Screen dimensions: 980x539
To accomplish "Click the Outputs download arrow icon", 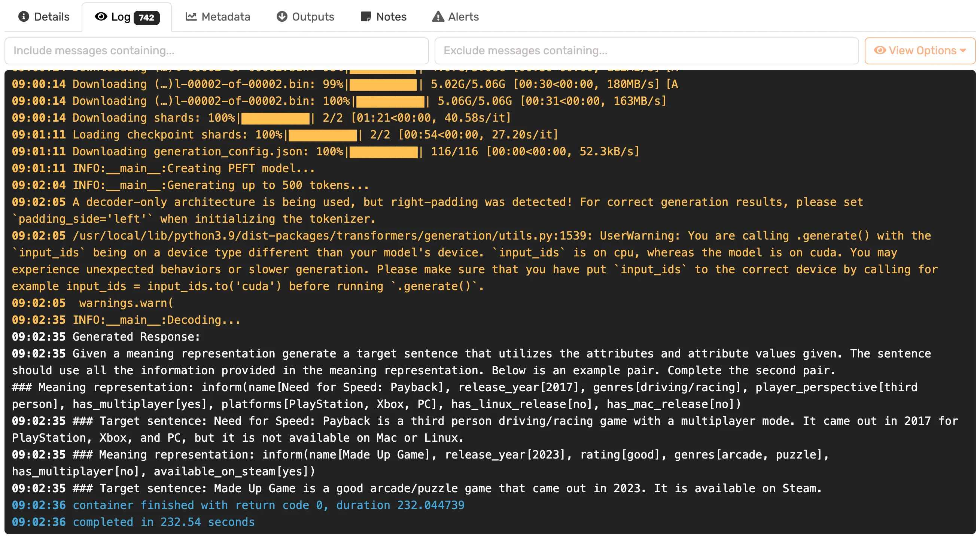I will pos(282,17).
